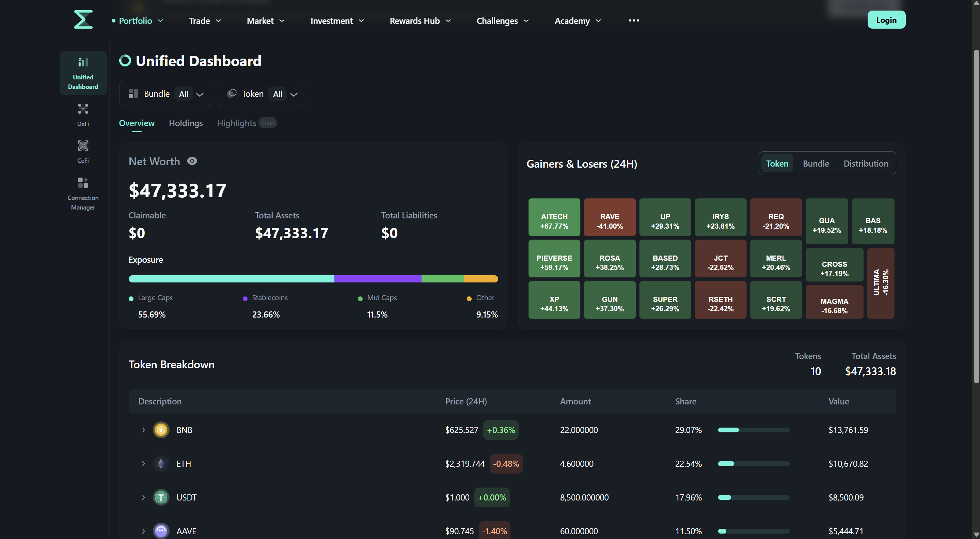Expand the ETH row

[x=143, y=464]
